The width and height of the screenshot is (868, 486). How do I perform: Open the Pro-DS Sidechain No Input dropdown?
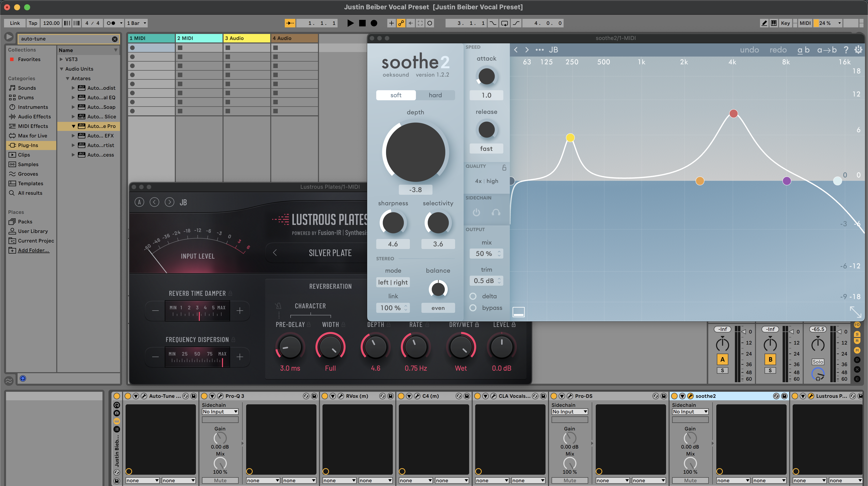pyautogui.click(x=569, y=412)
